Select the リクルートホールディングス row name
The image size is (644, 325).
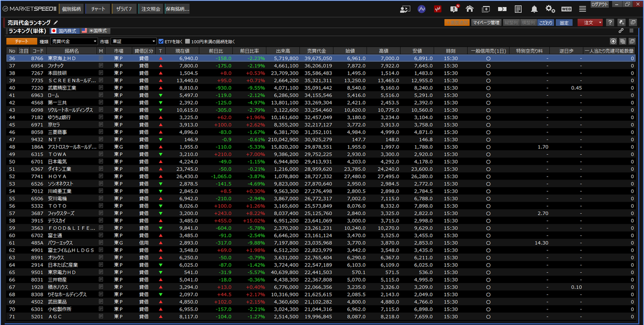point(70,109)
